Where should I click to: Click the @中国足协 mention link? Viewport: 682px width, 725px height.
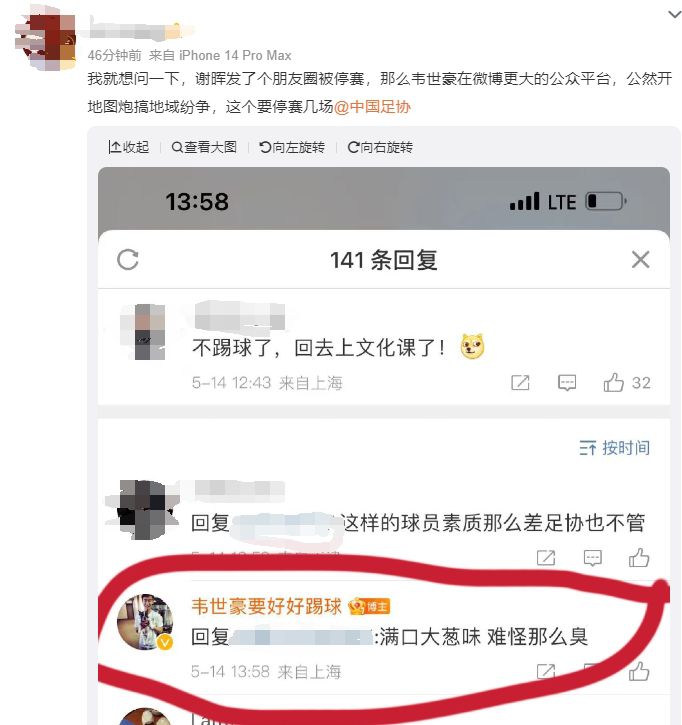click(372, 107)
